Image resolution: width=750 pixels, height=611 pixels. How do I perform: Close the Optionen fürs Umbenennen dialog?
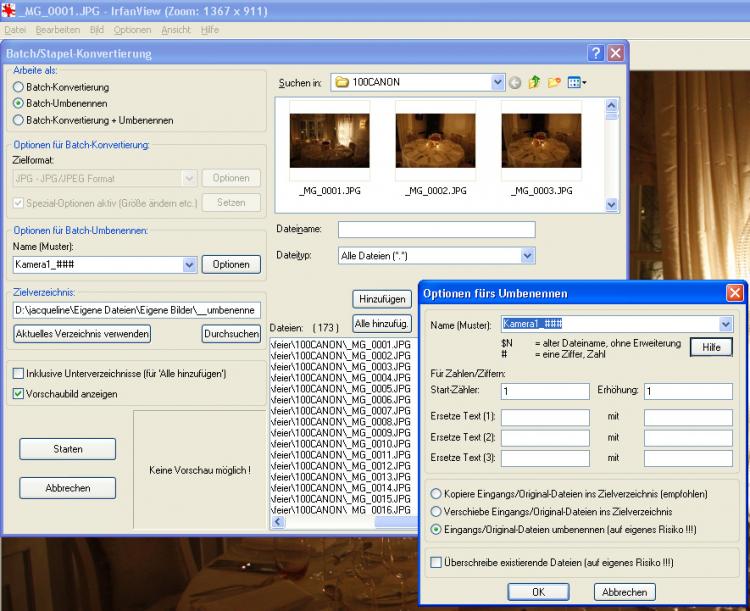(x=735, y=293)
